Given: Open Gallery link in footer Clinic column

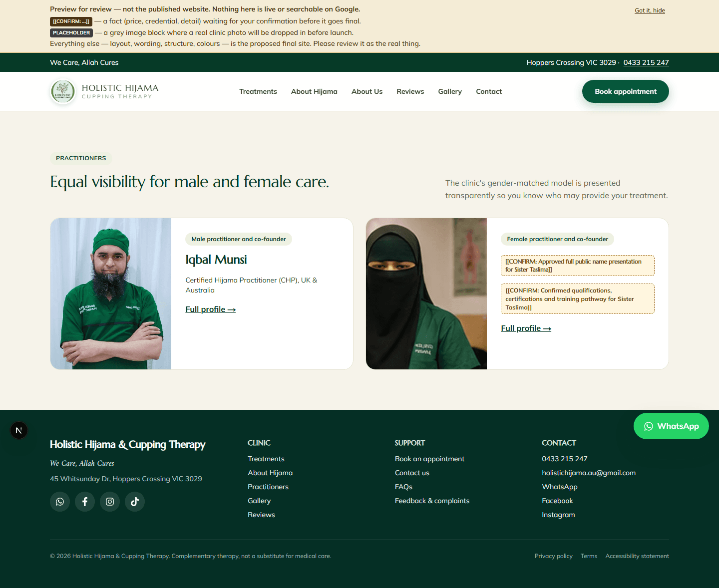Looking at the screenshot, I should (x=259, y=501).
